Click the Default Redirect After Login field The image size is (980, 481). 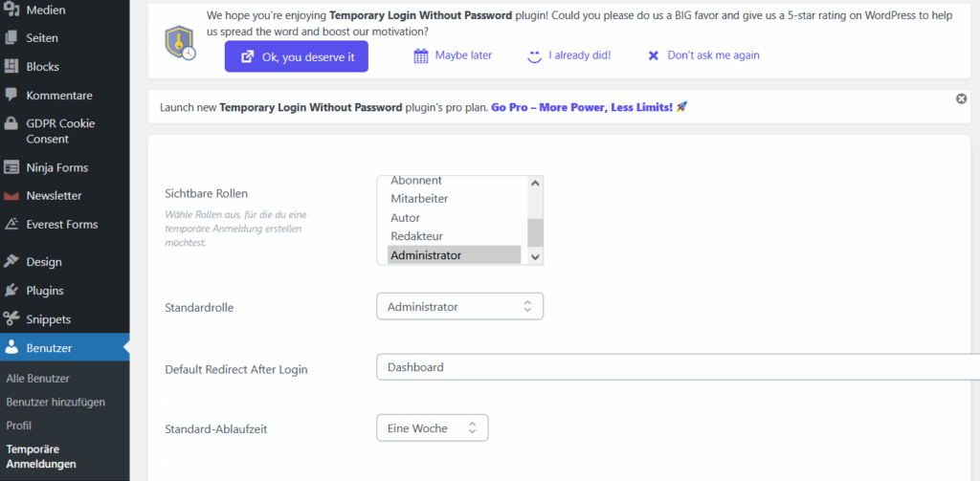[679, 367]
